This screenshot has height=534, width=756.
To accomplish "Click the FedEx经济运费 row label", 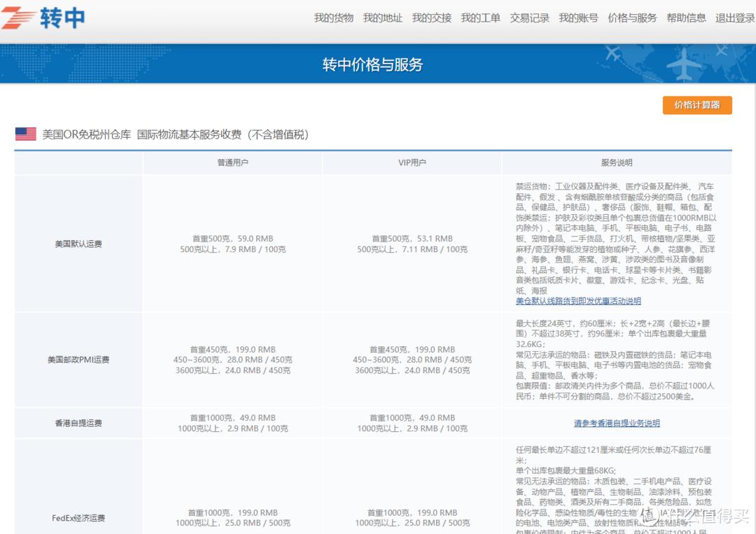I will tap(78, 518).
